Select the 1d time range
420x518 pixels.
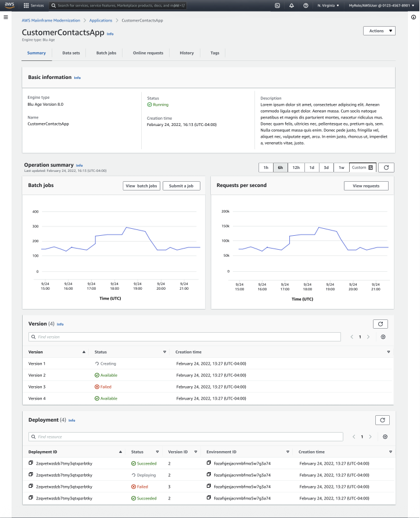(x=311, y=167)
